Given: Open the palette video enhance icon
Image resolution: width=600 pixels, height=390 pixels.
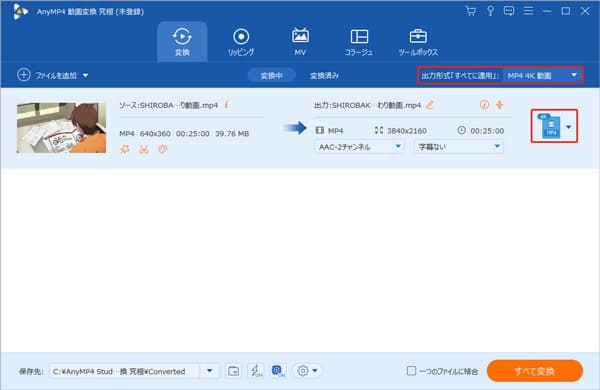Looking at the screenshot, I should [x=163, y=149].
